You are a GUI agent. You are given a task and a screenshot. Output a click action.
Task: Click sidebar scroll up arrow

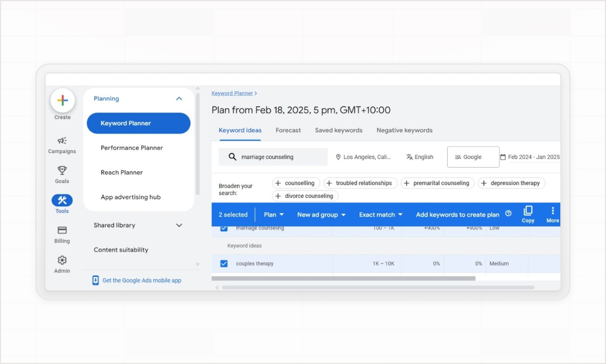coord(198,88)
